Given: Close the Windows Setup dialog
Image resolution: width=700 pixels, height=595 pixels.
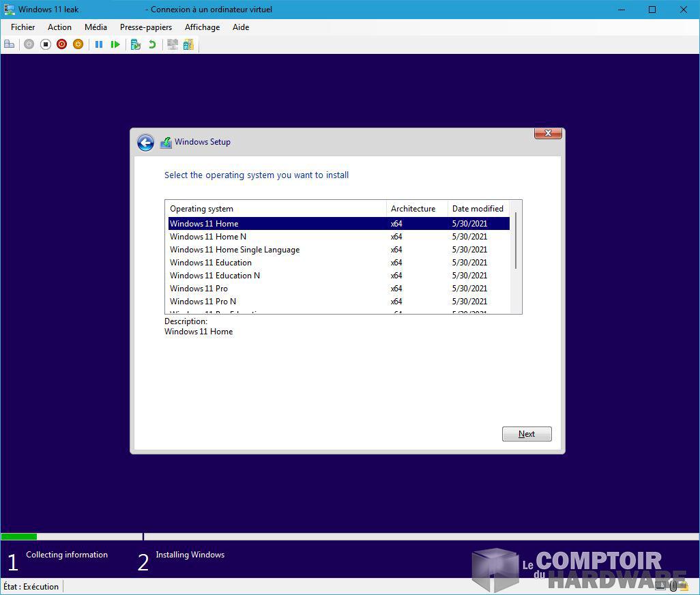Looking at the screenshot, I should [548, 134].
